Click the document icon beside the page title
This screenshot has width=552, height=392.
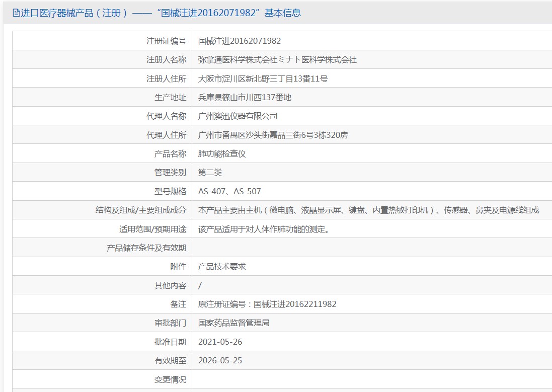pyautogui.click(x=16, y=13)
